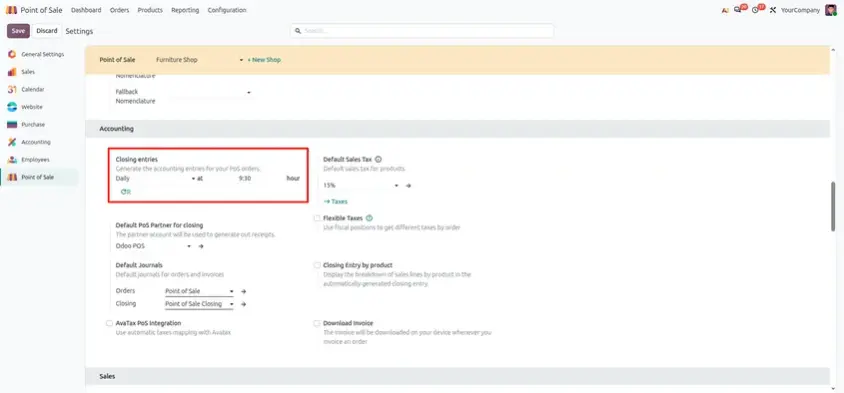Open the 15% tax record arrow
The width and height of the screenshot is (844, 393).
point(409,186)
